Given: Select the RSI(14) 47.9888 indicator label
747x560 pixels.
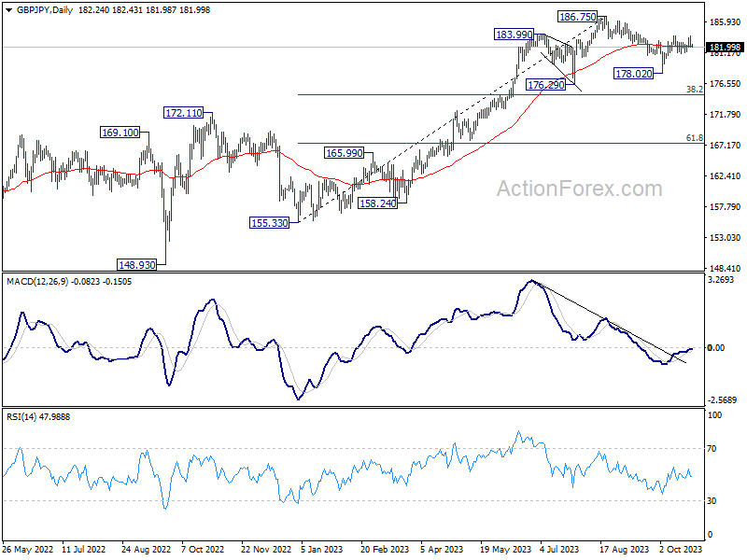Looking at the screenshot, I should [38, 416].
